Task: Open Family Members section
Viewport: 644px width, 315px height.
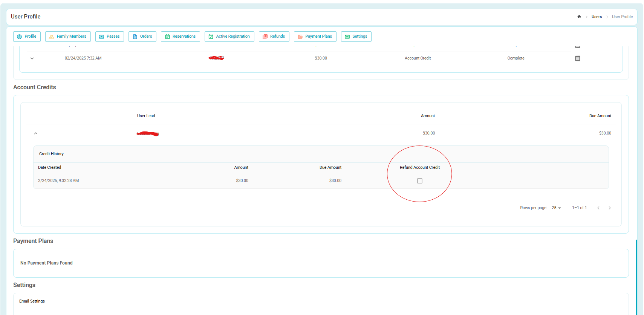Action: tap(68, 37)
